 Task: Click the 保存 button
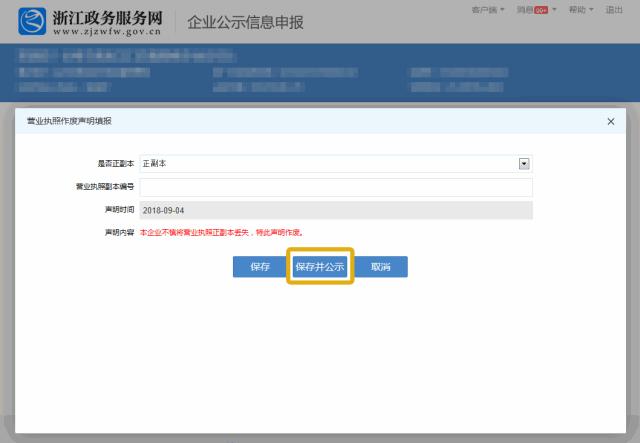click(260, 267)
